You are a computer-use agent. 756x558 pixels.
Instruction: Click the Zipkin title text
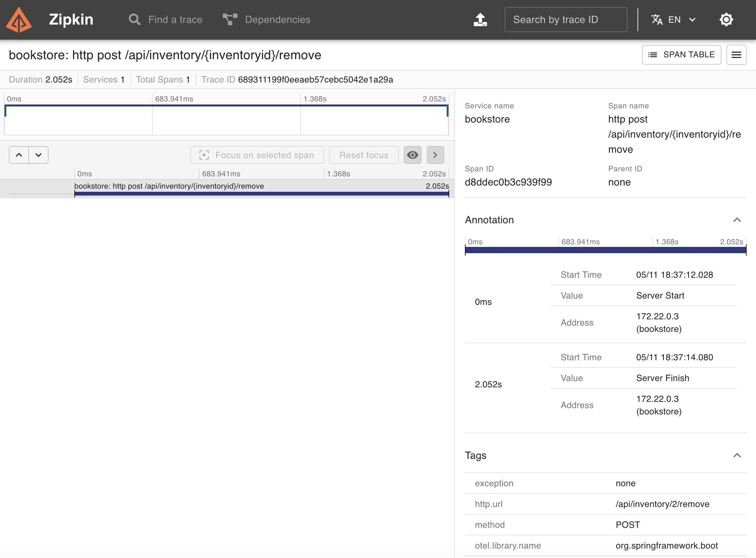tap(71, 20)
